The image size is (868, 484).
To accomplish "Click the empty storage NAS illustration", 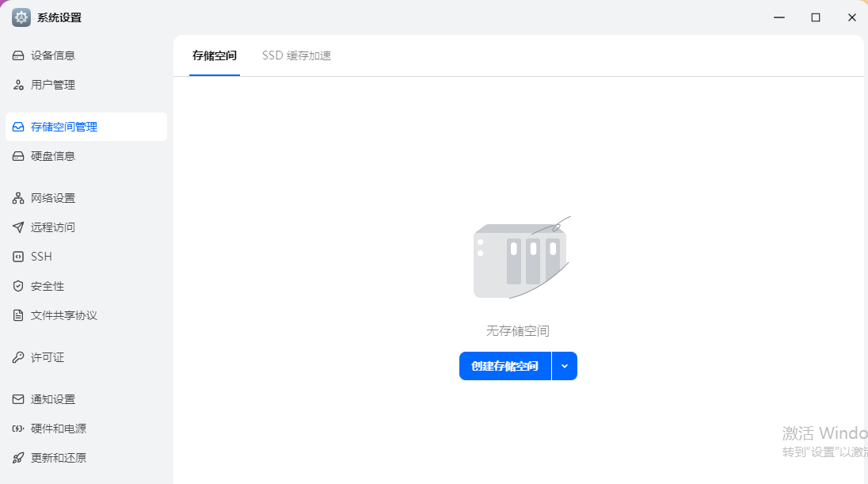I will point(520,259).
